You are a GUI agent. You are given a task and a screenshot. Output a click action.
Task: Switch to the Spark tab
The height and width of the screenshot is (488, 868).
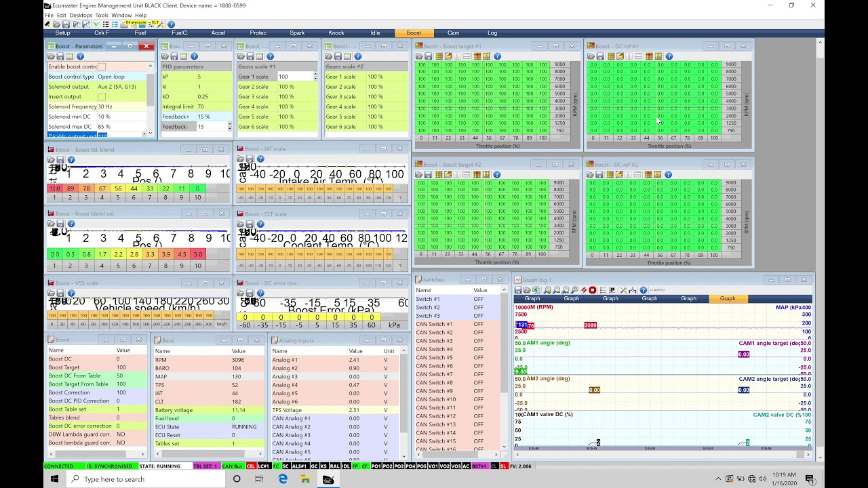tap(297, 33)
